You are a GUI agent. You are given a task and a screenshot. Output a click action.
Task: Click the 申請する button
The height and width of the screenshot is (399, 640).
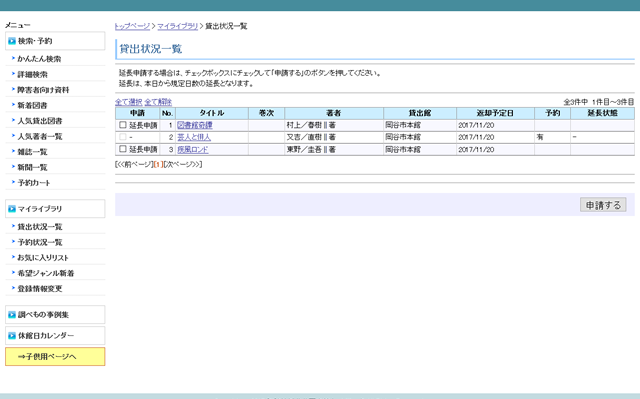coord(603,205)
